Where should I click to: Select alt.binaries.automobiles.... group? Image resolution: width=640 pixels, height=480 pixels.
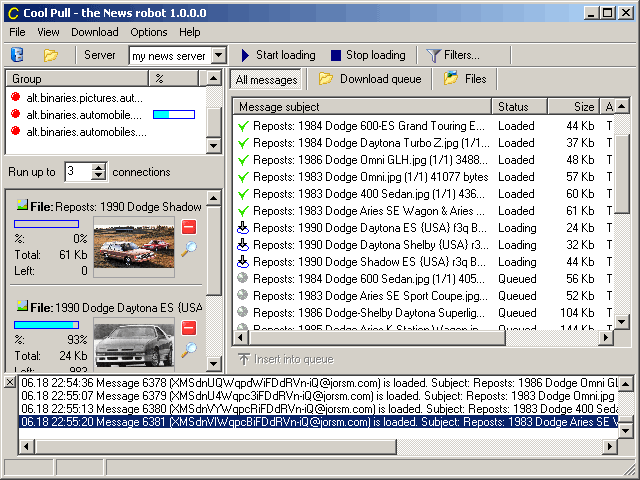[87, 132]
